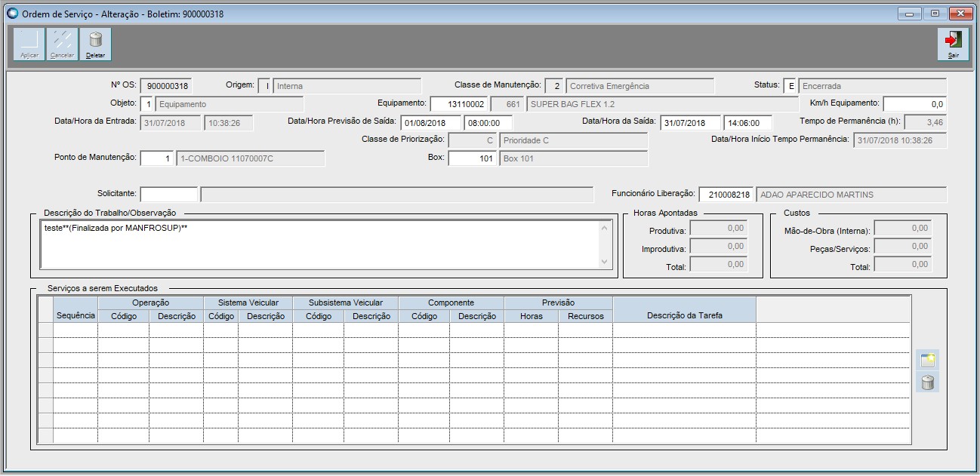Click the Classe de Manutenção code field
The image size is (980, 476).
click(554, 86)
